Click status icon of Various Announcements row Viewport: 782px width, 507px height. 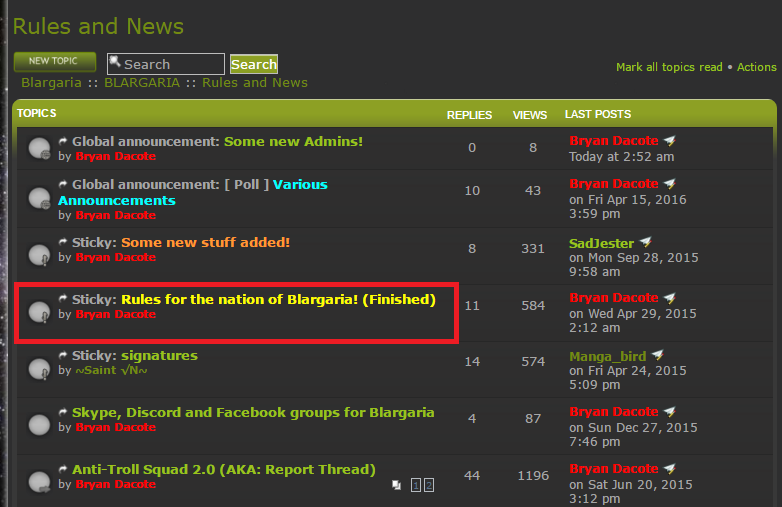pyautogui.click(x=39, y=198)
